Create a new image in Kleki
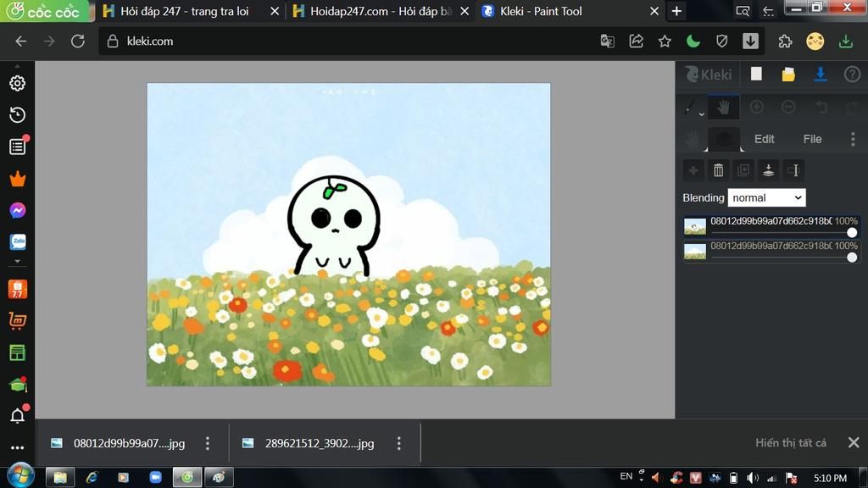Screen dimensions: 868x488 click(x=756, y=74)
